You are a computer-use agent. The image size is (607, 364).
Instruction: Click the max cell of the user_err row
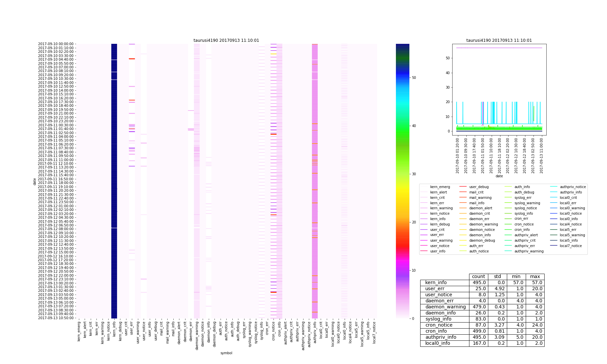pos(535,289)
